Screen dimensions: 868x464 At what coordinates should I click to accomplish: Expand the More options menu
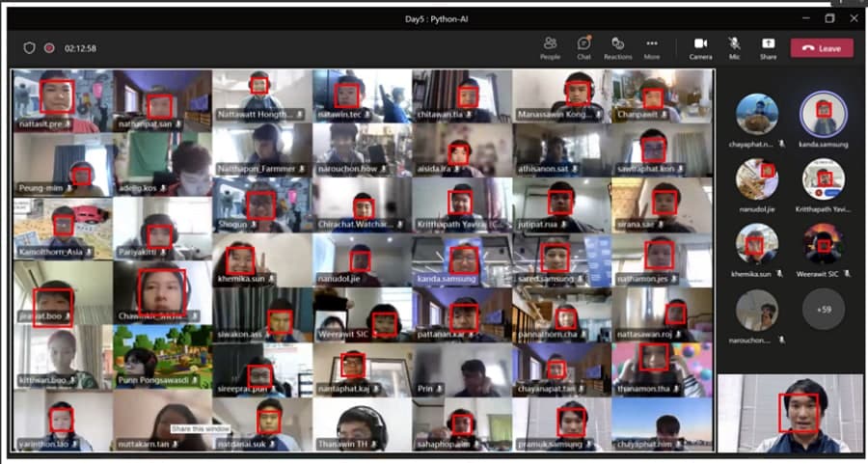[x=652, y=47]
